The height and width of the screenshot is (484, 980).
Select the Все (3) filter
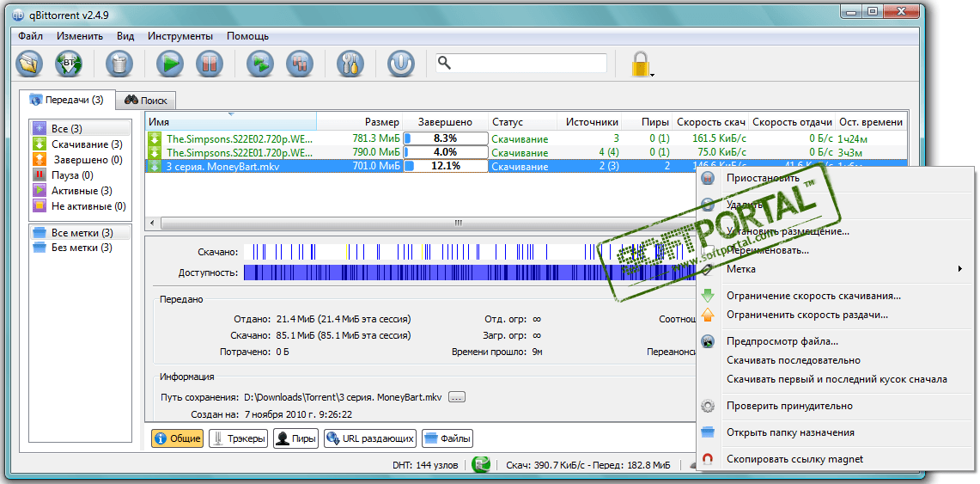click(x=81, y=129)
